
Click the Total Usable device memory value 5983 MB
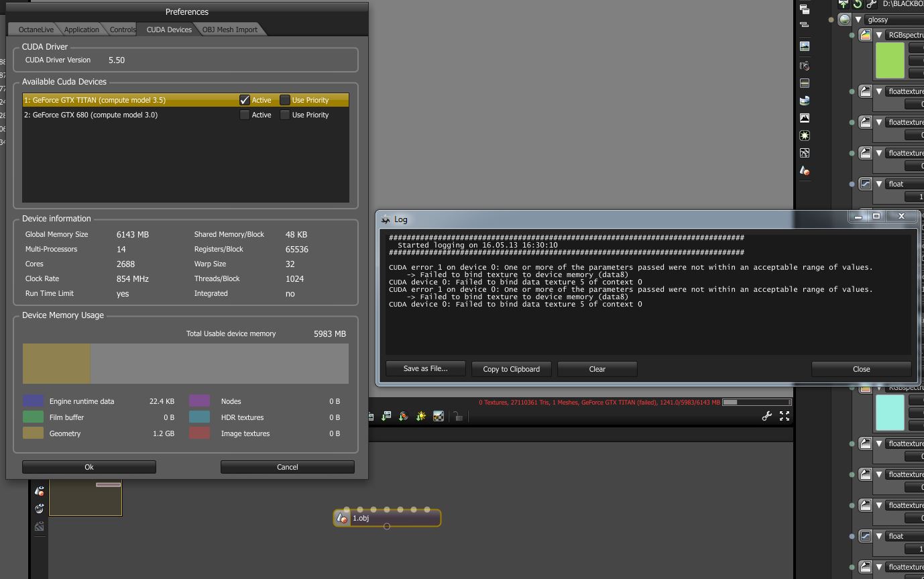[x=330, y=333]
